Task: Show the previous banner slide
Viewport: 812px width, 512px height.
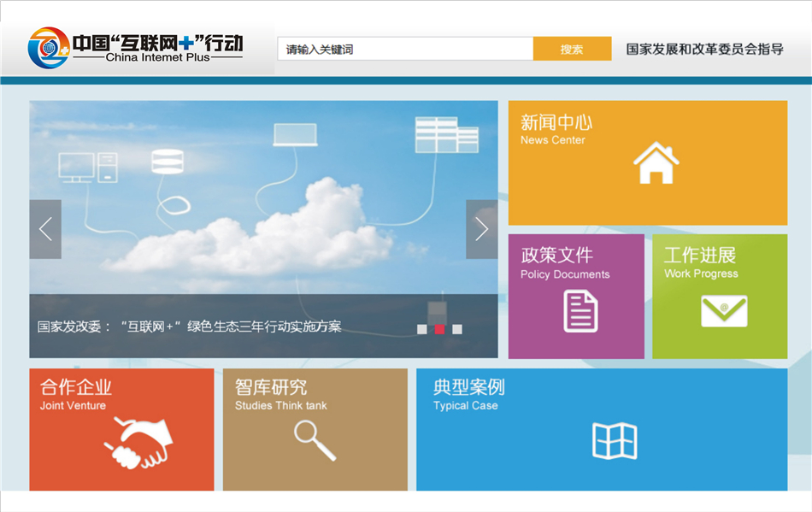Action: [x=45, y=229]
